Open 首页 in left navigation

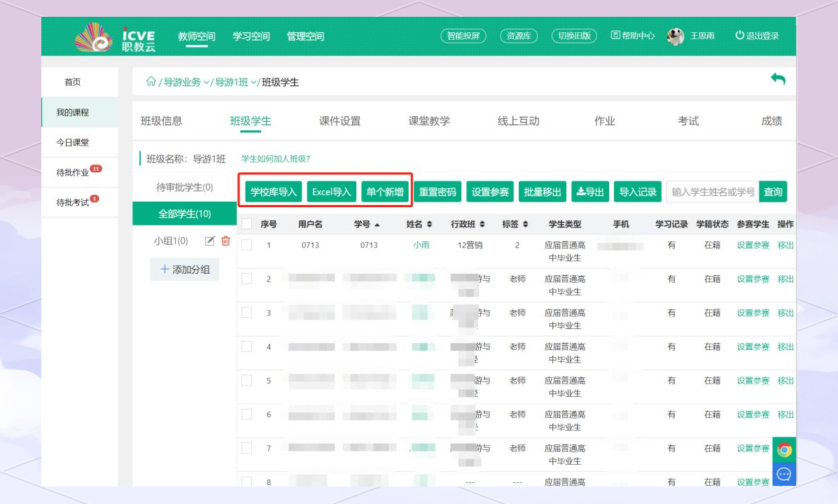click(79, 82)
